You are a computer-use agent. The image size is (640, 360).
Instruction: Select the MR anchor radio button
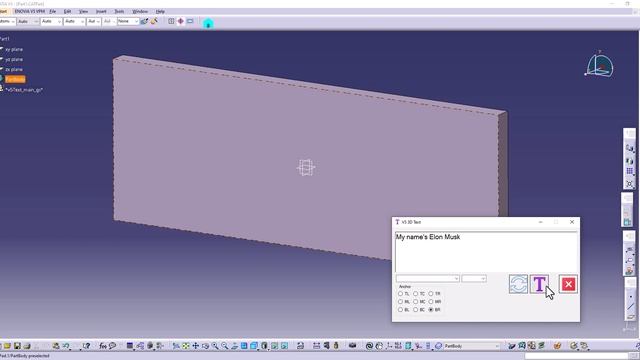point(431,302)
